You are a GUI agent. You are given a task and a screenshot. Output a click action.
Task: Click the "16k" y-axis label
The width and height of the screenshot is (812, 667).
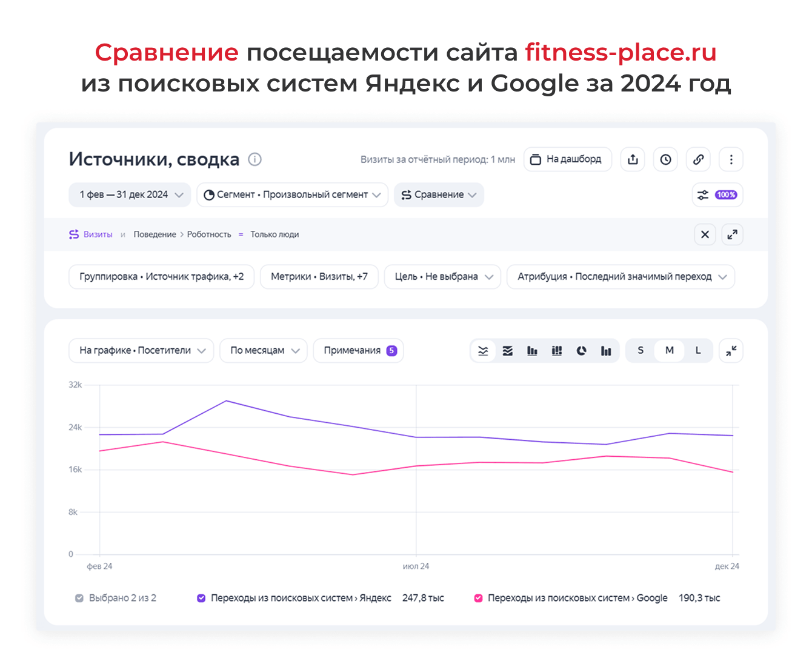[x=75, y=470]
